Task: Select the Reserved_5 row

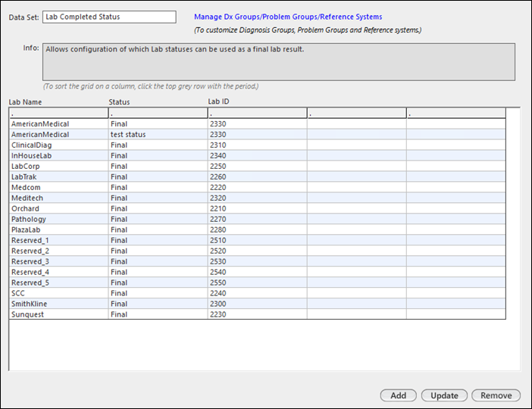Action: coord(257,283)
